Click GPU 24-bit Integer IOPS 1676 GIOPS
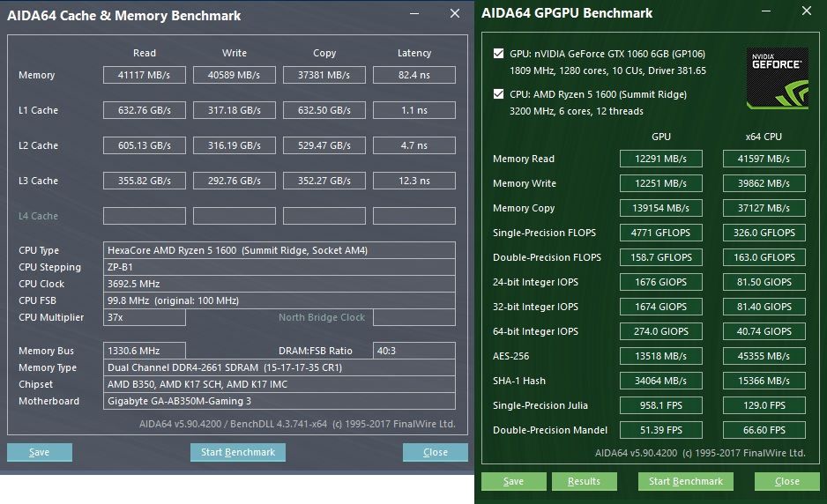 661,282
